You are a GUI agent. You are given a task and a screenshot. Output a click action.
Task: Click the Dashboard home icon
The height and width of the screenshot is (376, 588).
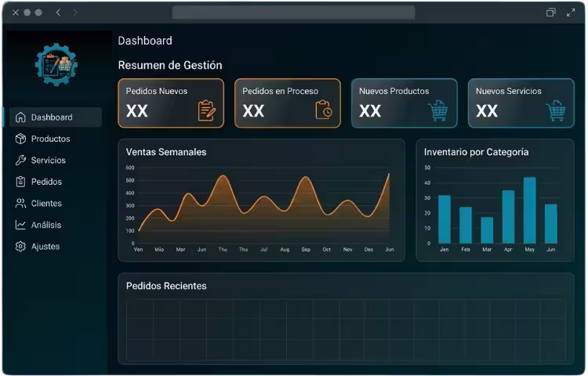pos(20,117)
